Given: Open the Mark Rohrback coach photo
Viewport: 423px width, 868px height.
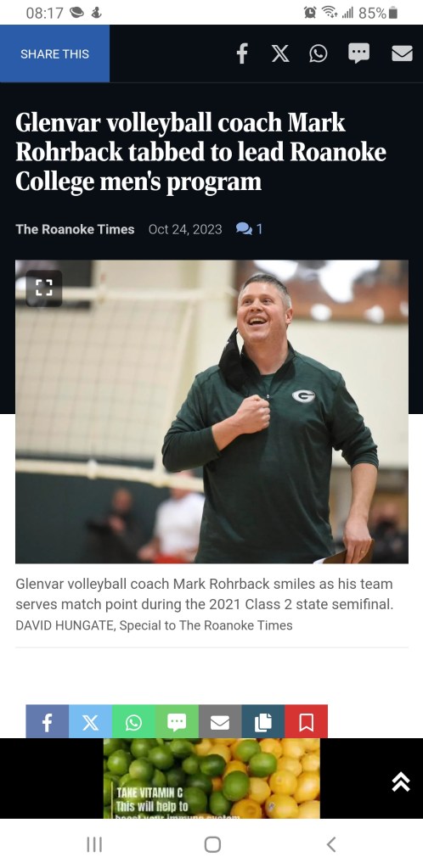Looking at the screenshot, I should tap(211, 412).
